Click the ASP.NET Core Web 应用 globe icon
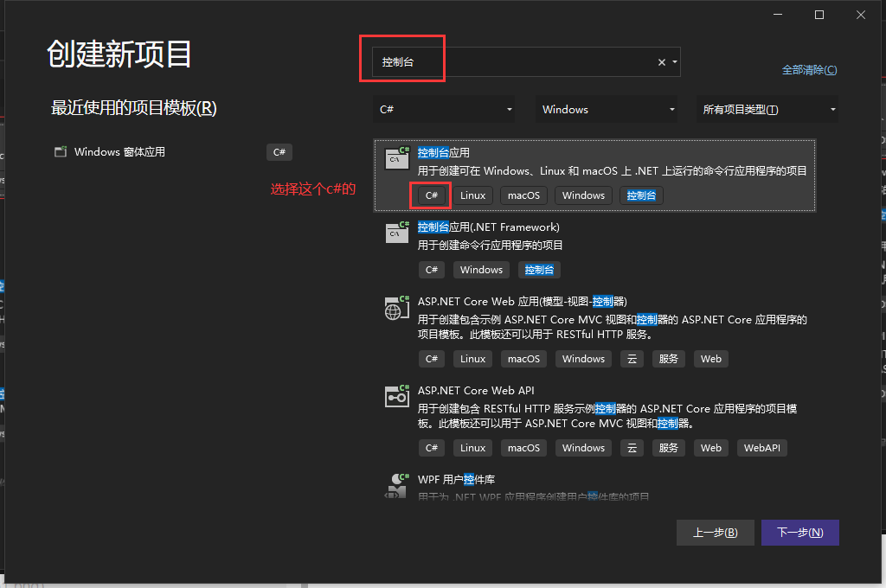The height and width of the screenshot is (588, 886). click(x=396, y=307)
